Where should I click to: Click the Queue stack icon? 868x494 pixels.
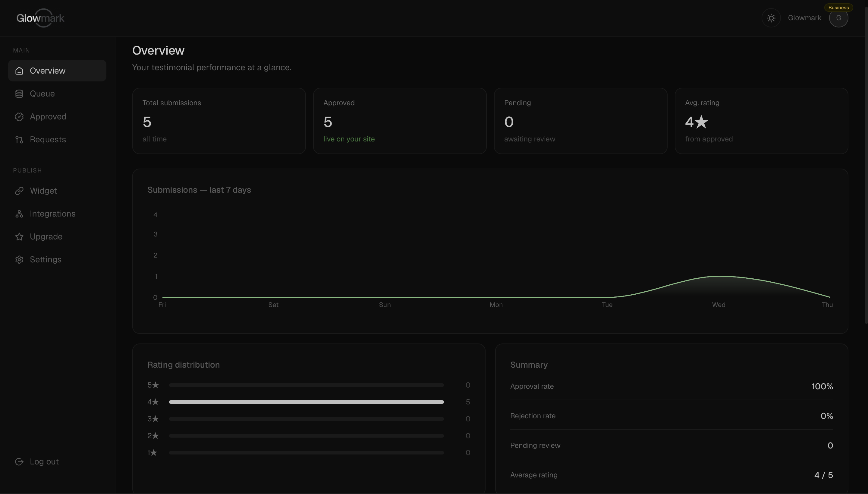(19, 93)
